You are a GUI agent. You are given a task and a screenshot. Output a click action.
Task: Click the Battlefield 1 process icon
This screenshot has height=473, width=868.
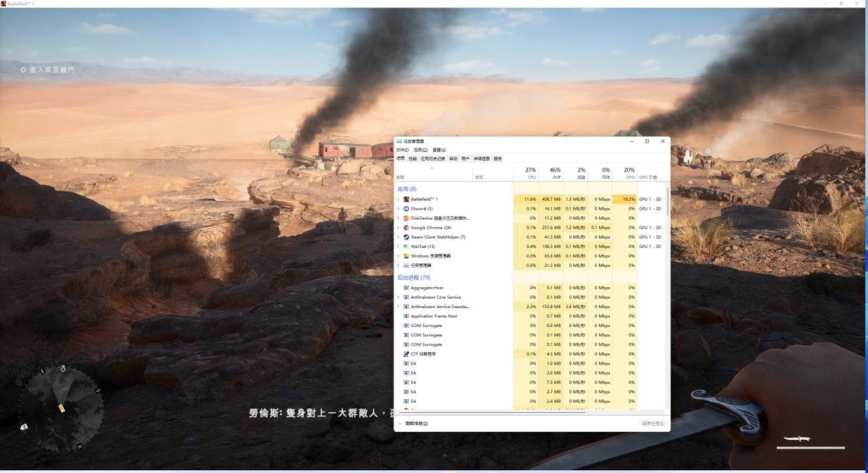(x=407, y=199)
